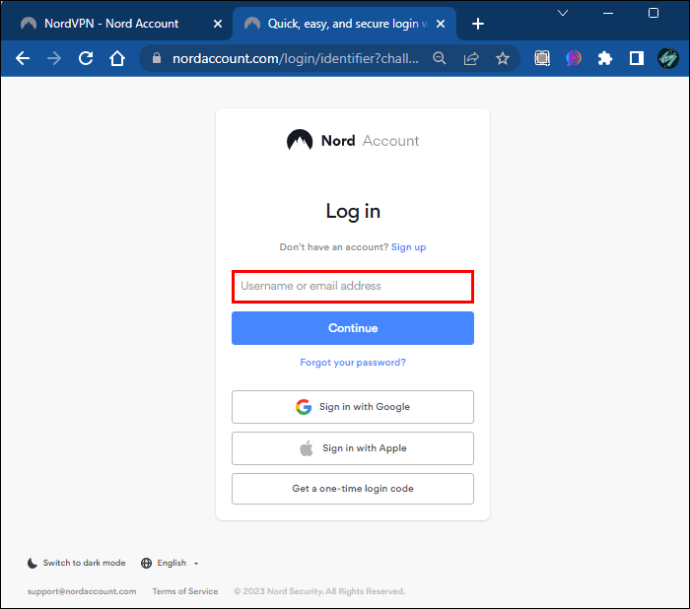Switch to NordVPN - Nord Account tab

point(111,24)
